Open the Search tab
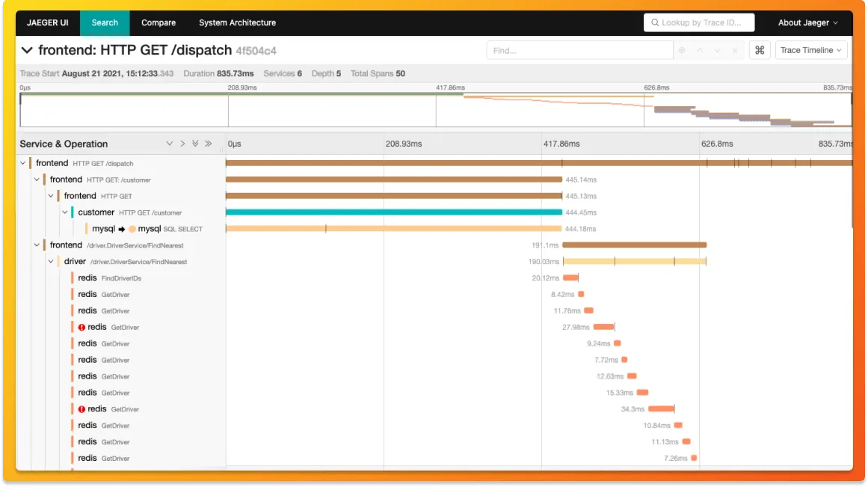The height and width of the screenshot is (487, 868). point(105,22)
